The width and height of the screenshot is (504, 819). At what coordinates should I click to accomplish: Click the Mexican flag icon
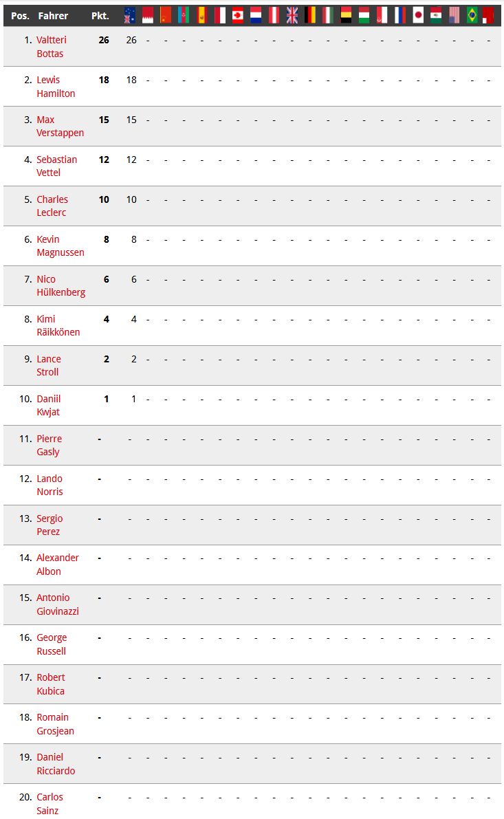click(436, 16)
